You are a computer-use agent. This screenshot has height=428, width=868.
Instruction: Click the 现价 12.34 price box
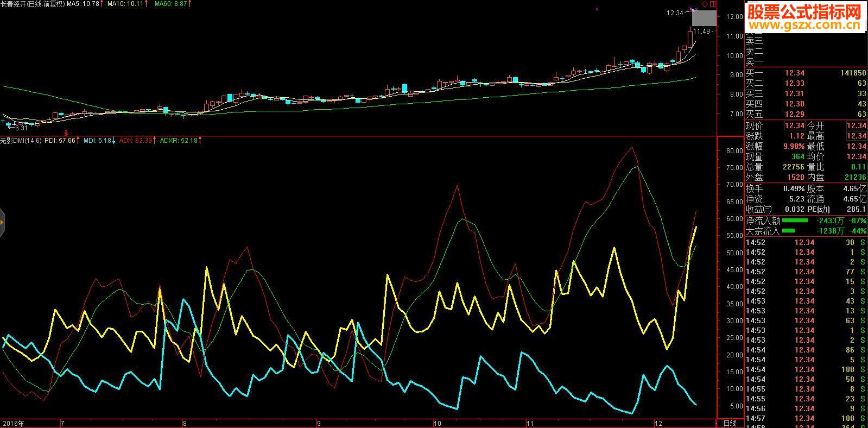795,125
